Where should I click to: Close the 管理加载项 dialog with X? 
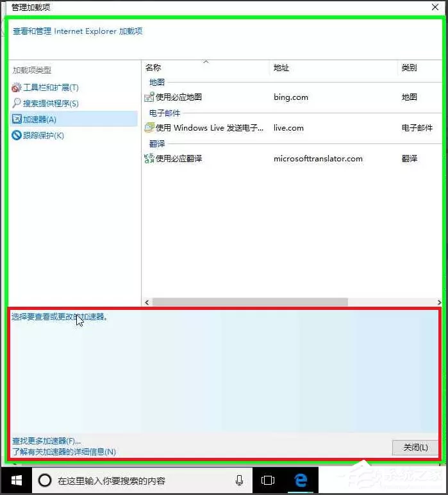(435, 7)
